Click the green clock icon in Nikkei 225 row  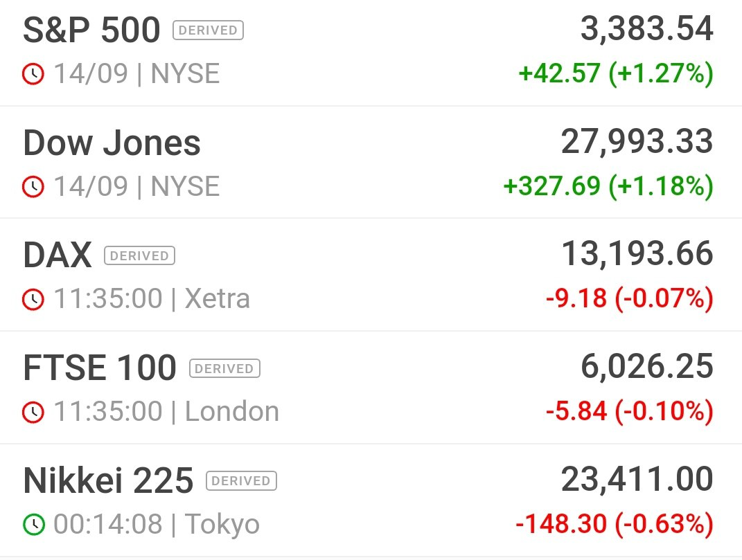coord(33,524)
